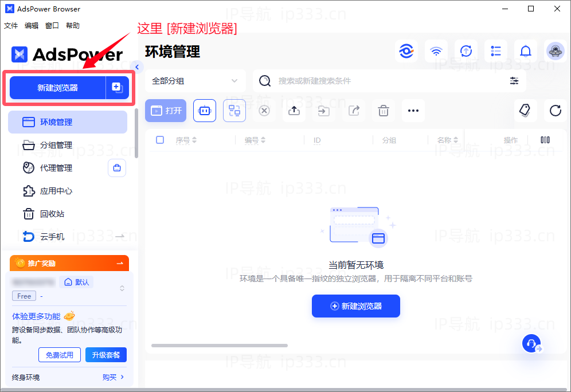Click the trash delete icon in the toolbar
This screenshot has width=571, height=392.
[384, 110]
